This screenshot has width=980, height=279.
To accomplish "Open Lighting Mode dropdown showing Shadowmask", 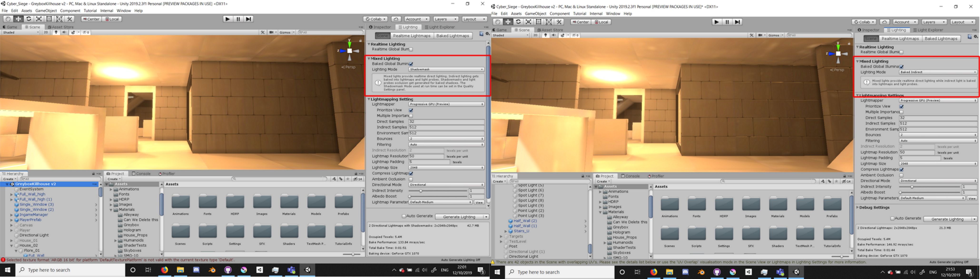I will pyautogui.click(x=447, y=69).
